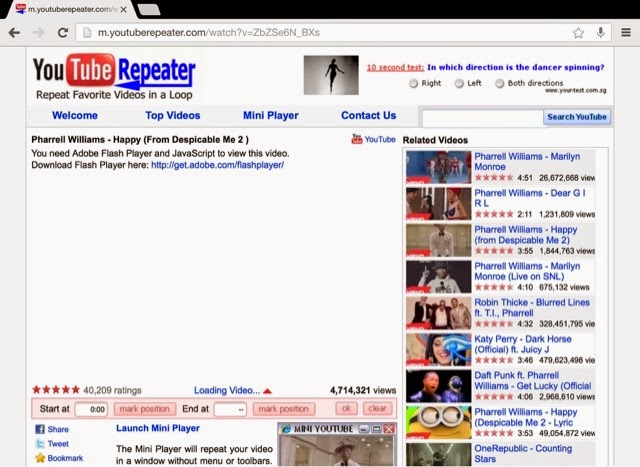
Task: Open Happy (from Despicable Me 2) related link
Action: (526, 235)
